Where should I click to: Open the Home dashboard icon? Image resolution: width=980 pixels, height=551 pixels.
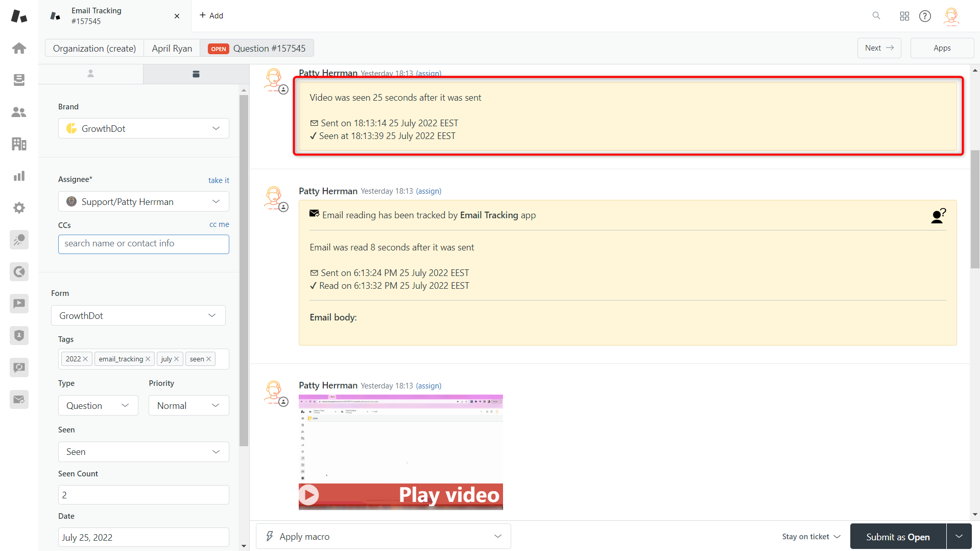pyautogui.click(x=19, y=48)
